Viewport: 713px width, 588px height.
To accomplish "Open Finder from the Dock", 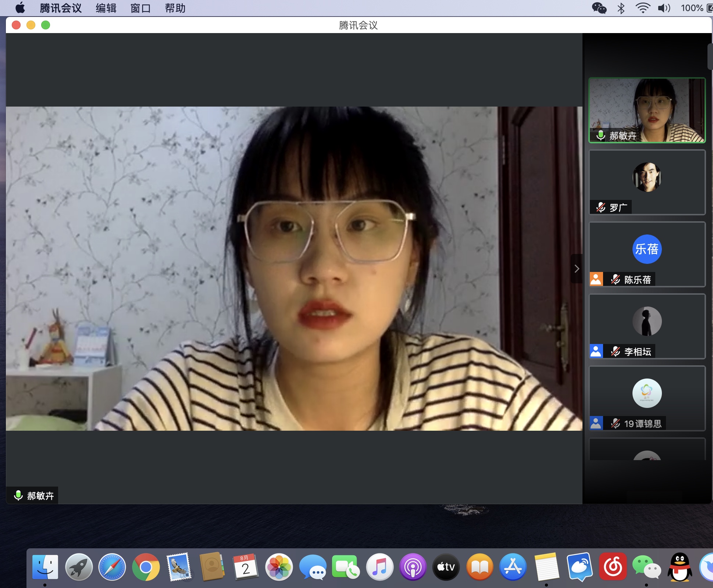I will point(45,567).
